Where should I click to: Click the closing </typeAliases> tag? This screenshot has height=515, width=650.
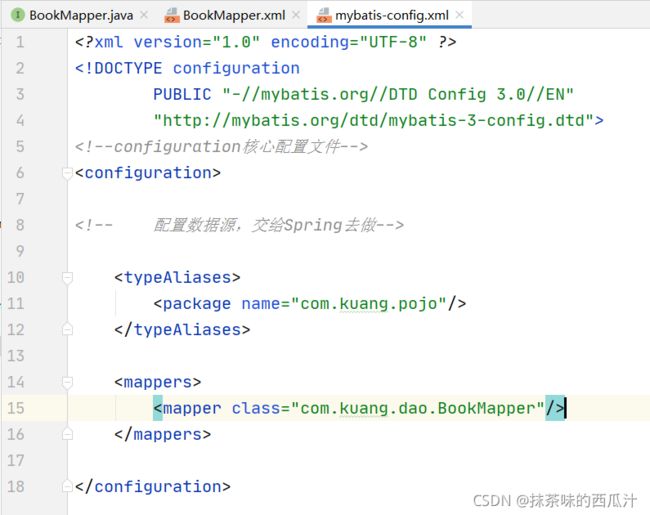(182, 330)
